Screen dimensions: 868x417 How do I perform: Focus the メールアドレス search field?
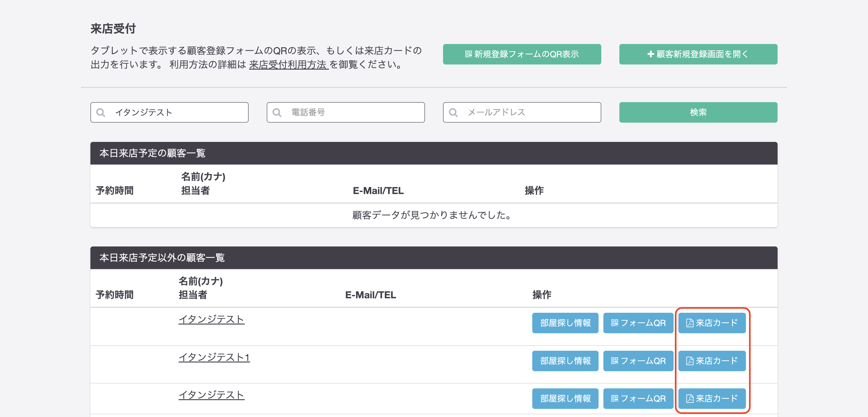522,112
